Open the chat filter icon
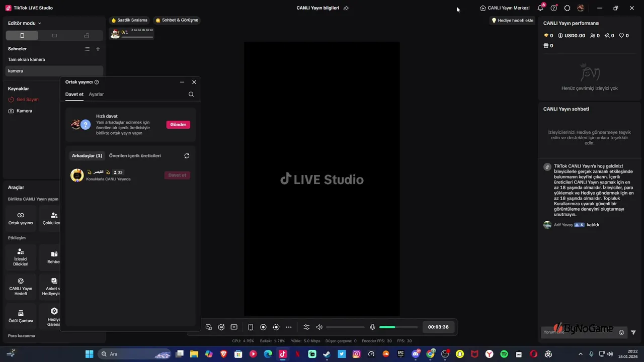This screenshot has height=362, width=644. click(x=633, y=332)
